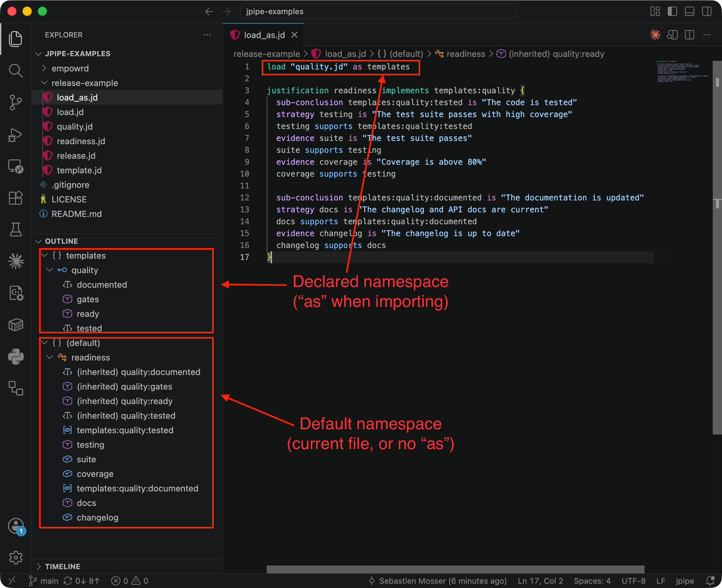The height and width of the screenshot is (588, 722).
Task: Collapse the OUTLINE section
Action: click(38, 241)
